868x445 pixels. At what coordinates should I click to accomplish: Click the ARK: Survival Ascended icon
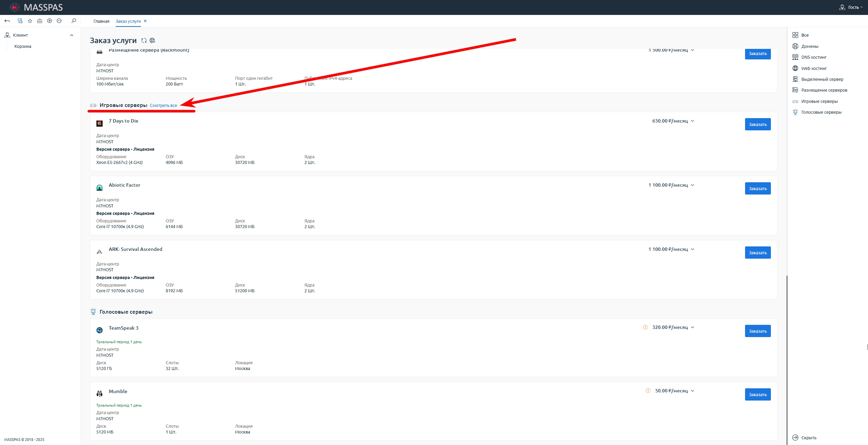[x=100, y=252]
